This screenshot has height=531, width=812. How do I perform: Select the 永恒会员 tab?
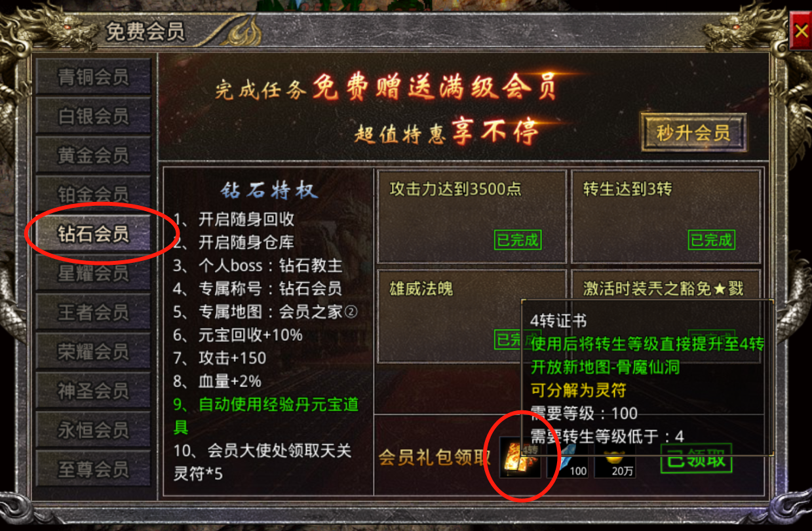[93, 430]
